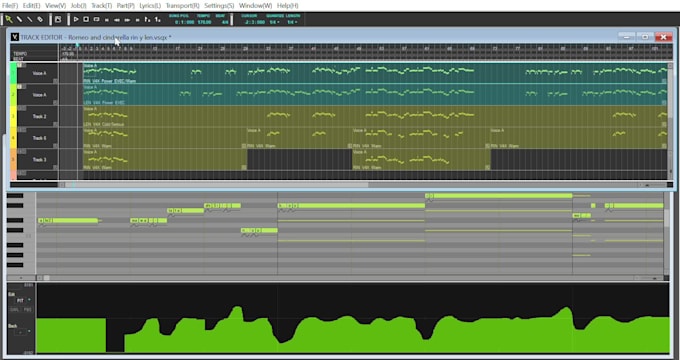This screenshot has height=360, width=680.
Task: Click the piano roll vertical scrollbar
Action: tap(666, 217)
